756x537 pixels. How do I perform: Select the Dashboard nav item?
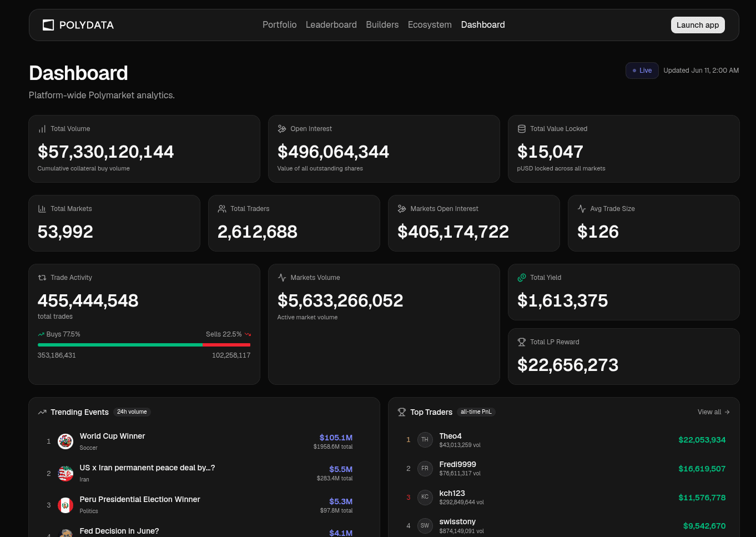pos(483,25)
